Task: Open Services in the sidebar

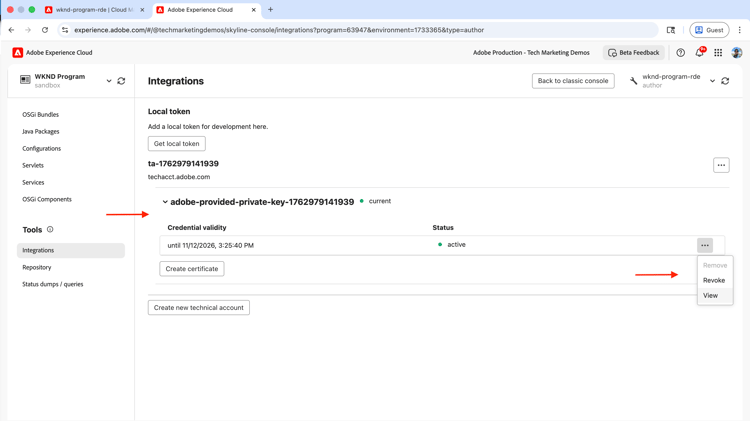Action: click(x=33, y=182)
